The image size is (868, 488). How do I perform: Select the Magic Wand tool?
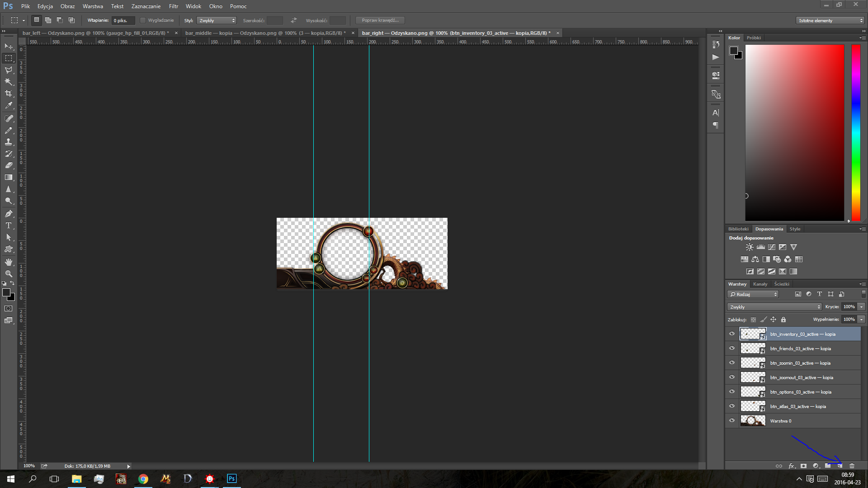[x=9, y=82]
